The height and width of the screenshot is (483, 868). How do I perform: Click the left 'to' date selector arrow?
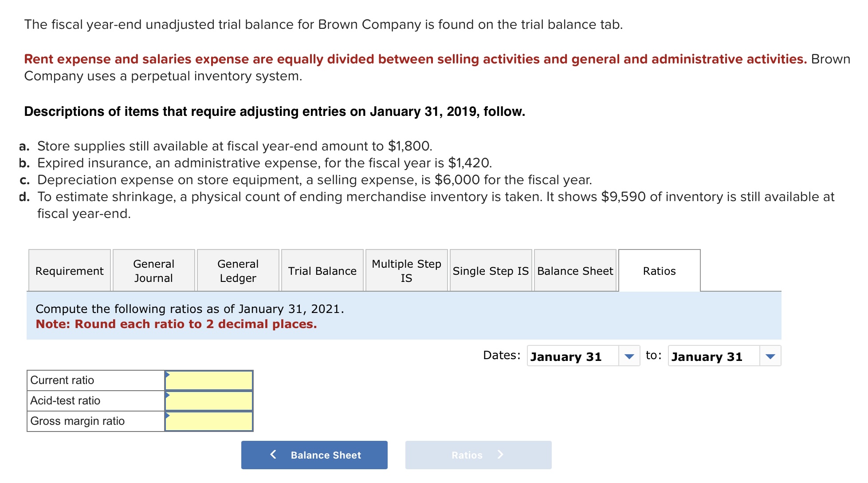(629, 356)
